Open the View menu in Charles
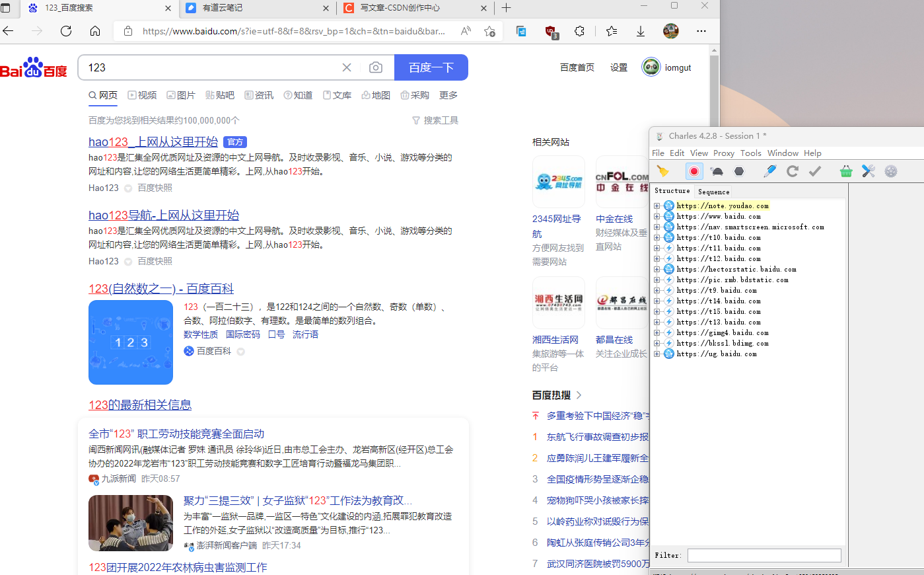This screenshot has height=575, width=924. [699, 153]
